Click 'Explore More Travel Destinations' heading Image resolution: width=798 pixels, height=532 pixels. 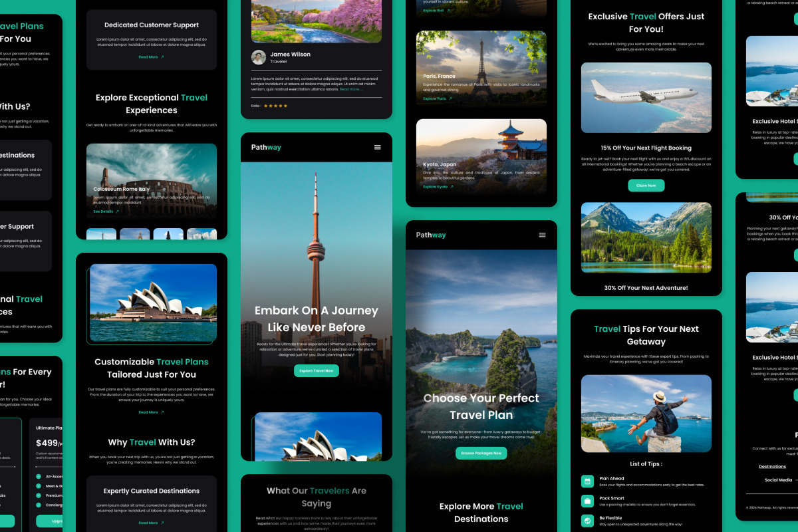481,513
